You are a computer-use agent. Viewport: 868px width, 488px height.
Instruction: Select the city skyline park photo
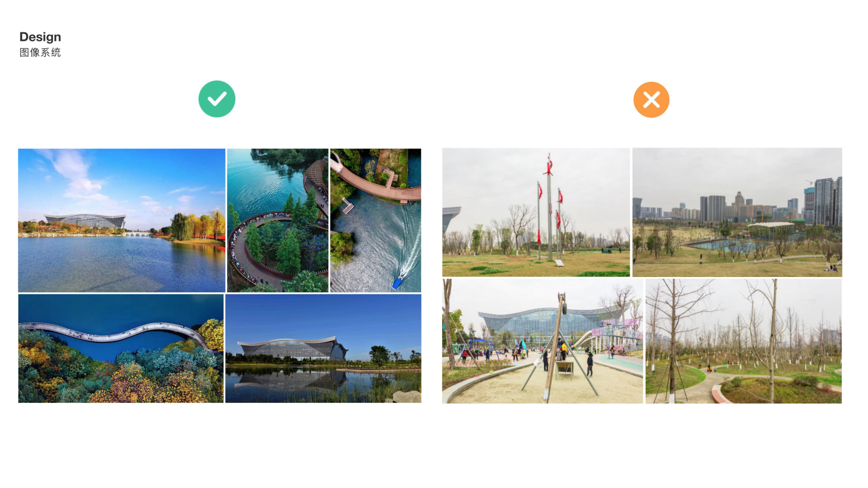pos(737,212)
